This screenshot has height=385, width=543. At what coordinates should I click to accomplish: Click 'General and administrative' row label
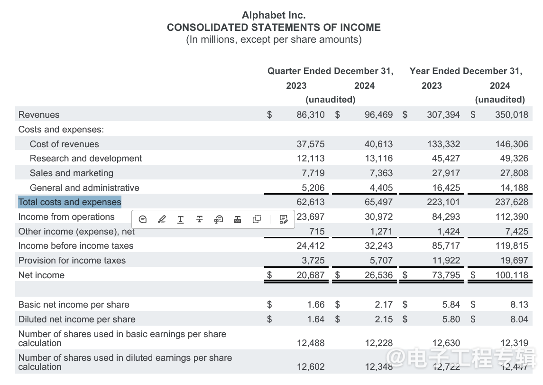[84, 188]
